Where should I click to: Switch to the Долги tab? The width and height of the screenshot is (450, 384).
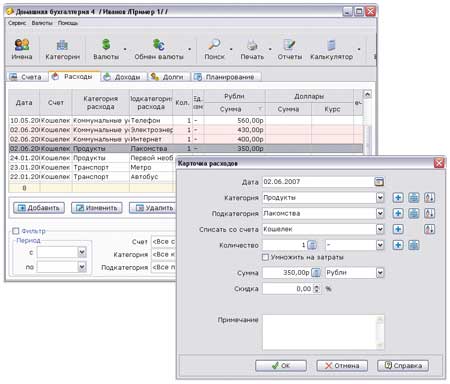tap(168, 77)
